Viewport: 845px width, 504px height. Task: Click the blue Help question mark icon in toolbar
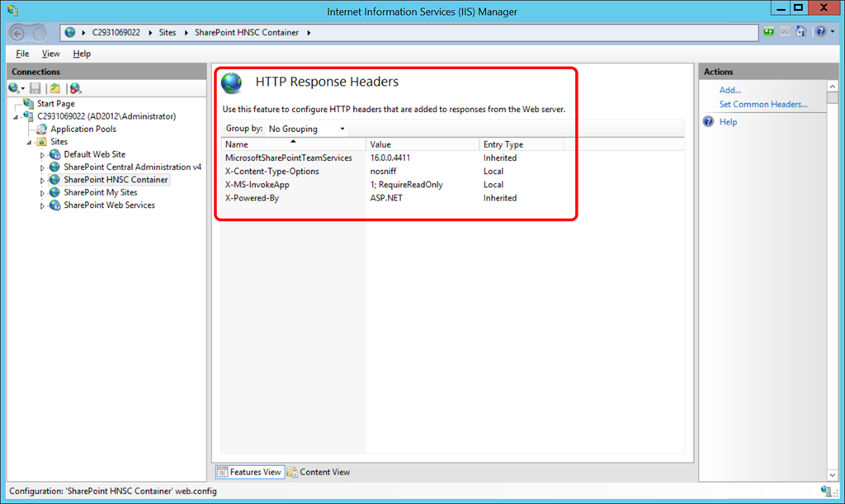(819, 32)
